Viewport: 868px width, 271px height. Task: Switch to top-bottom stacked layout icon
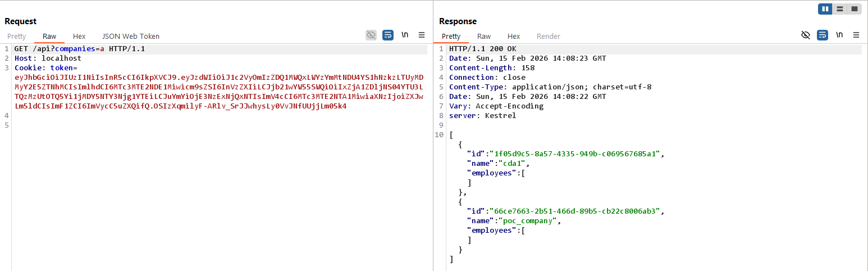tap(840, 9)
